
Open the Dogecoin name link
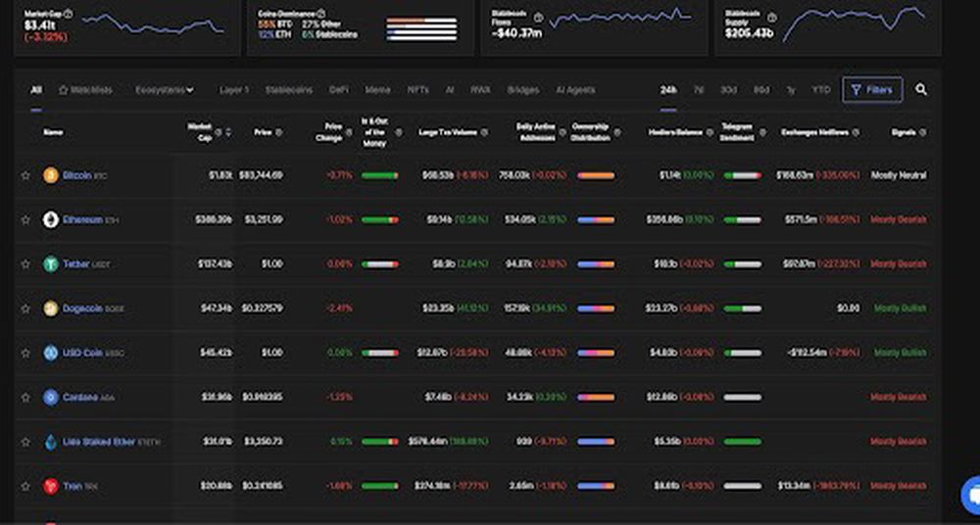click(82, 309)
